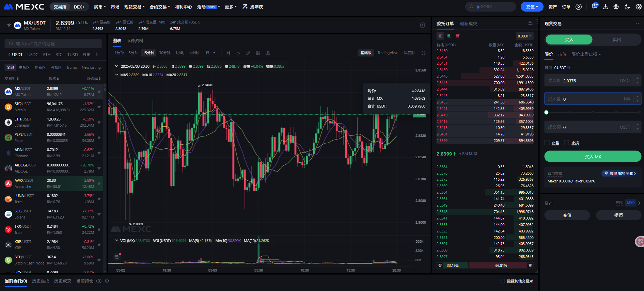Image resolution: width=644 pixels, height=291 pixels.
Task: Open the 0.0001 price precision dropdown
Action: (x=525, y=36)
